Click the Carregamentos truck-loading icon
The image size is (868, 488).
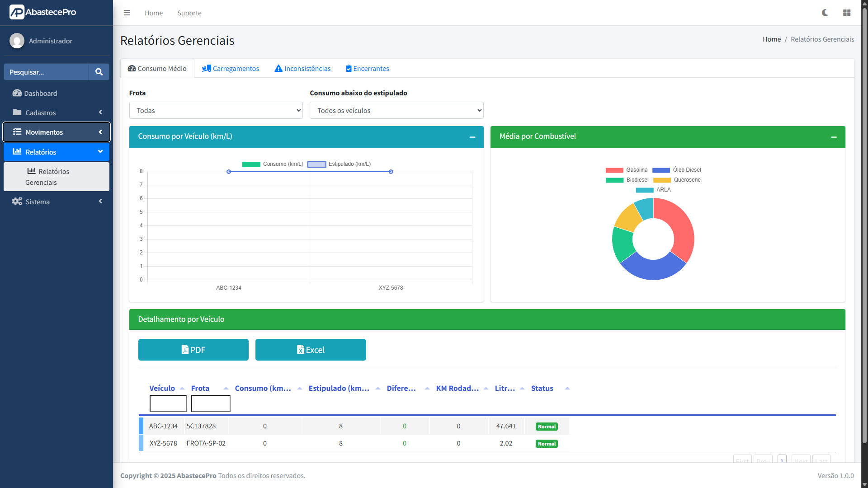(x=206, y=69)
